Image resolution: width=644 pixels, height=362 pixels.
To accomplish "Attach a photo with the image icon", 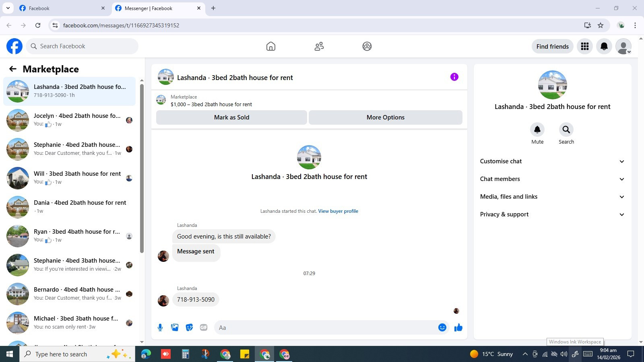I will pos(175,327).
